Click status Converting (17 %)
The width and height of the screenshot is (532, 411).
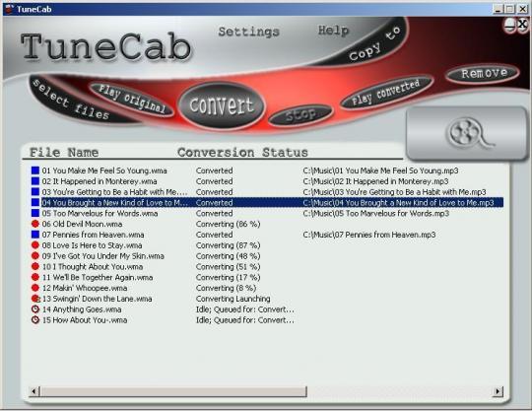point(228,278)
